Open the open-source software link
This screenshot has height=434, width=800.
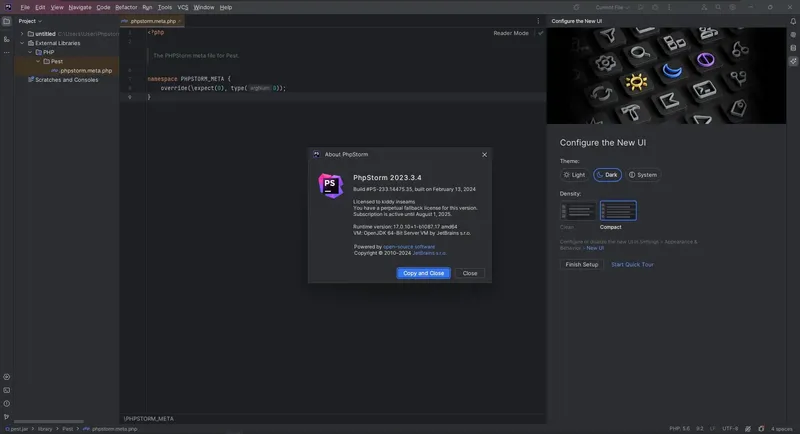409,247
